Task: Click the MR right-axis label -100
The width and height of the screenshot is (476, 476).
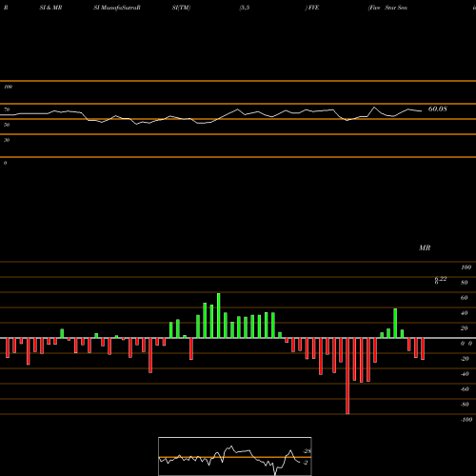Action: (466, 420)
